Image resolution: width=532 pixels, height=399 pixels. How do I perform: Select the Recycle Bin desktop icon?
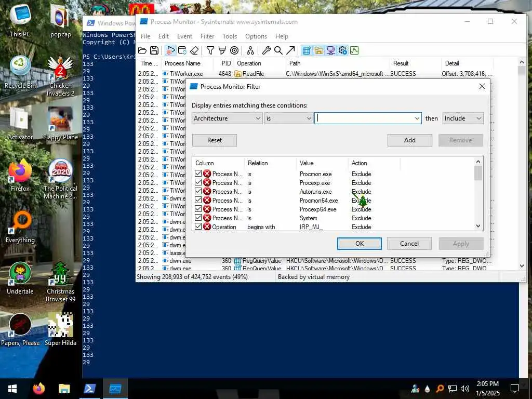(x=20, y=73)
